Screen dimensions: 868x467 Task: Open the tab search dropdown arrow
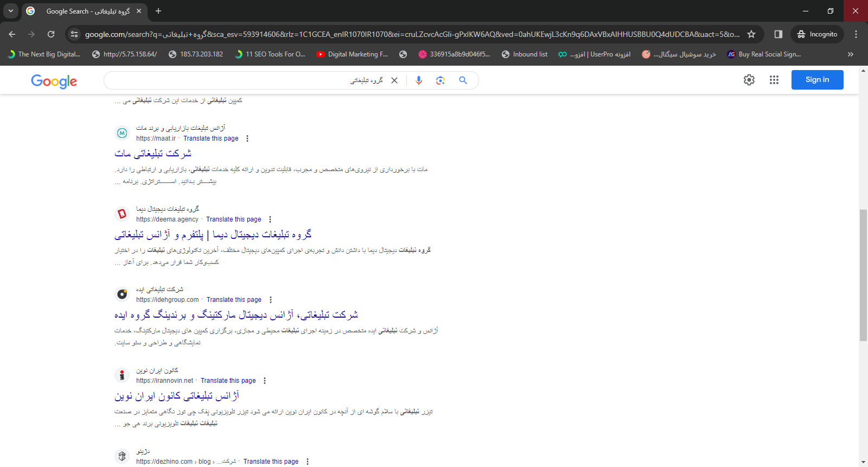pyautogui.click(x=11, y=11)
